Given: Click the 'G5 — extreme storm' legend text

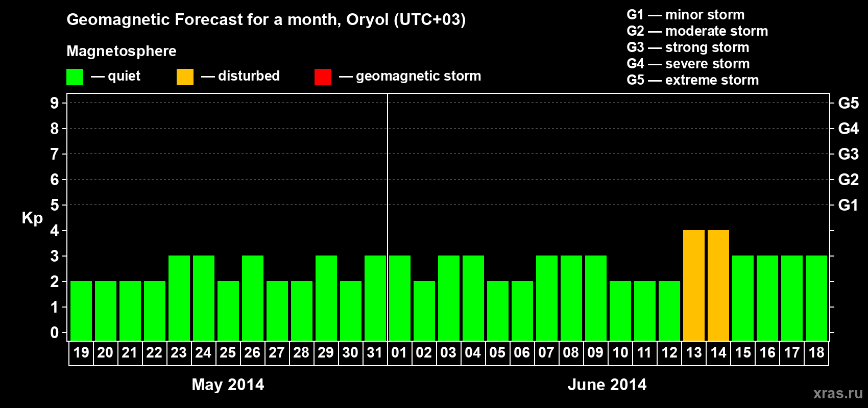Looking at the screenshot, I should click(x=693, y=80).
